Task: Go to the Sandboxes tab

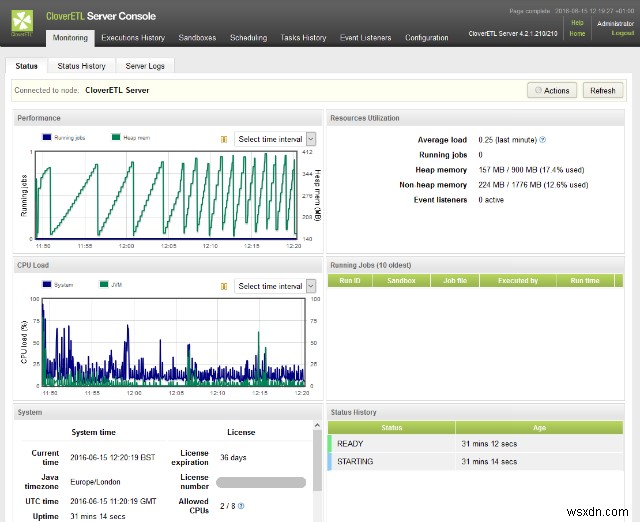Action: point(197,38)
